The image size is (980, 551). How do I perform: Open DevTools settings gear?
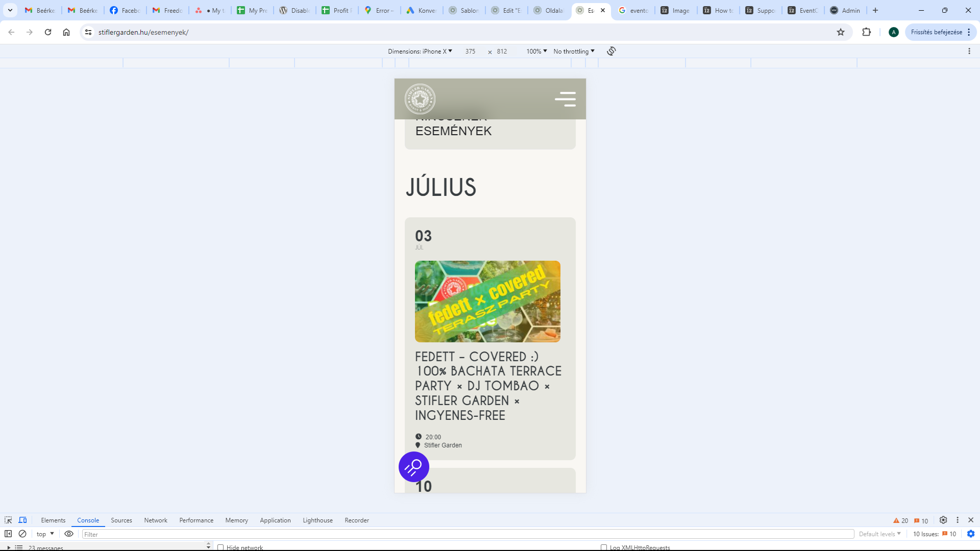(x=943, y=520)
